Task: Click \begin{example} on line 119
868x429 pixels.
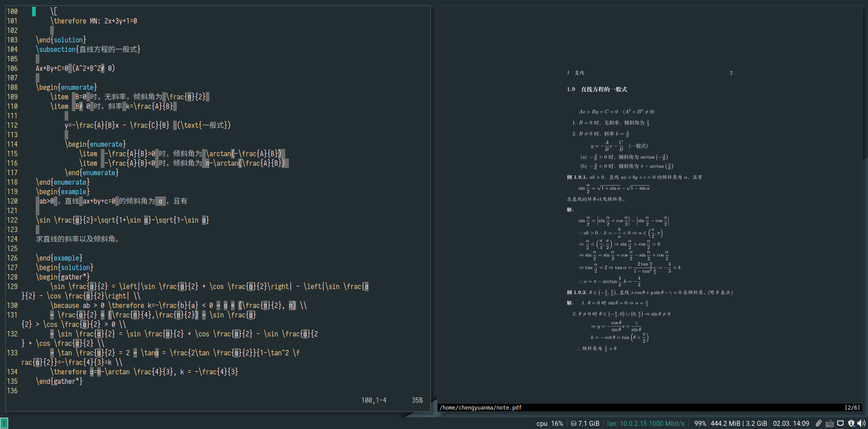Action: [x=63, y=191]
